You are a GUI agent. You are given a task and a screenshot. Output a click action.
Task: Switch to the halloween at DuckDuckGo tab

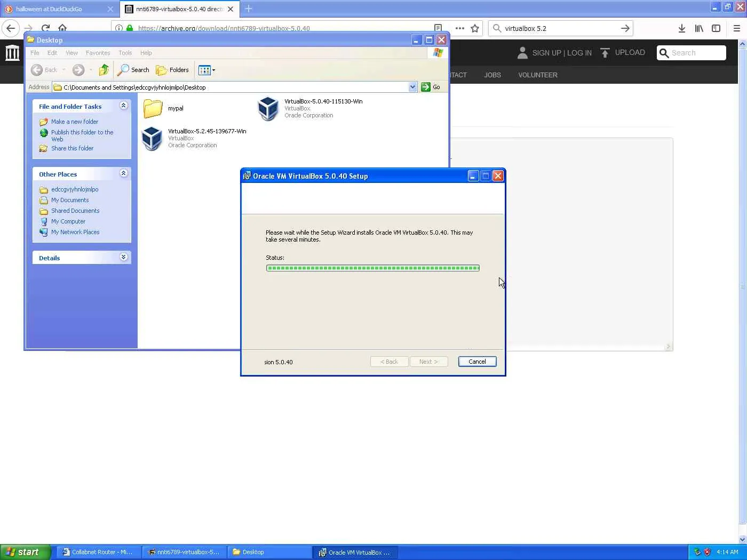(58, 9)
